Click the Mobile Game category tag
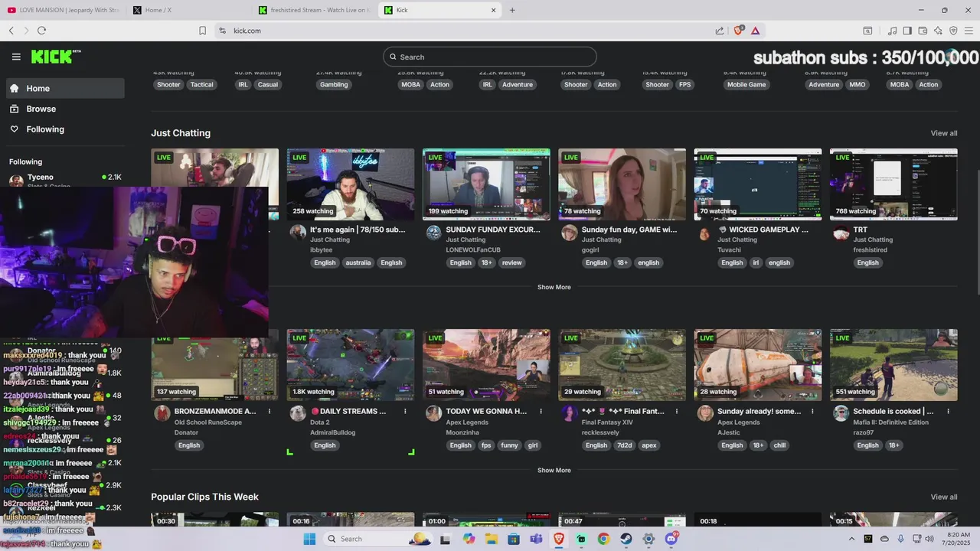 pyautogui.click(x=746, y=85)
